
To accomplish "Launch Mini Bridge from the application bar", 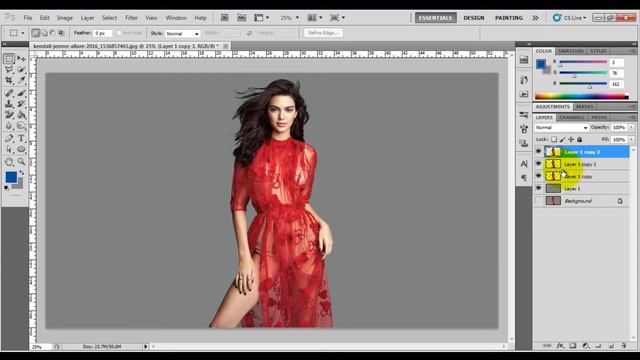I will pos(242,18).
